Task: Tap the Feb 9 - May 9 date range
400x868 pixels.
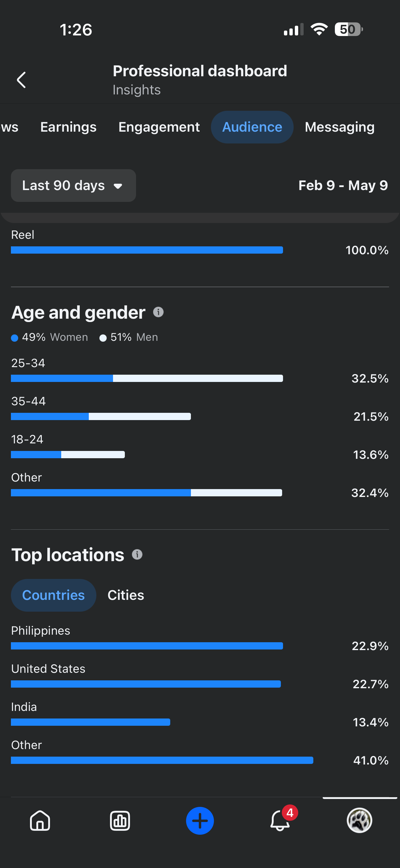Action: coord(343,185)
